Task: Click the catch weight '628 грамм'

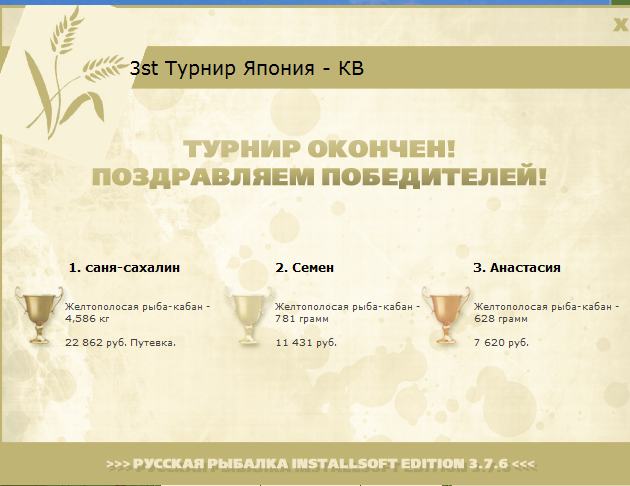Action: (x=501, y=319)
